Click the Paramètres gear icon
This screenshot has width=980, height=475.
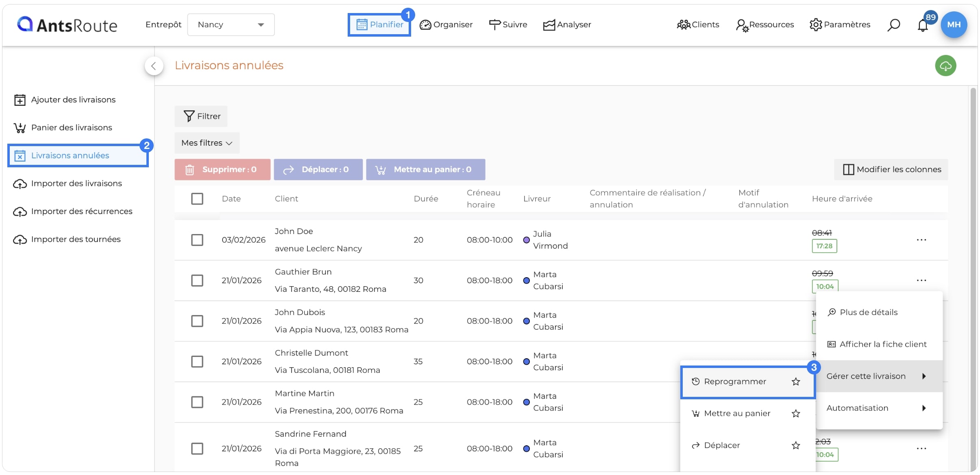pyautogui.click(x=816, y=25)
